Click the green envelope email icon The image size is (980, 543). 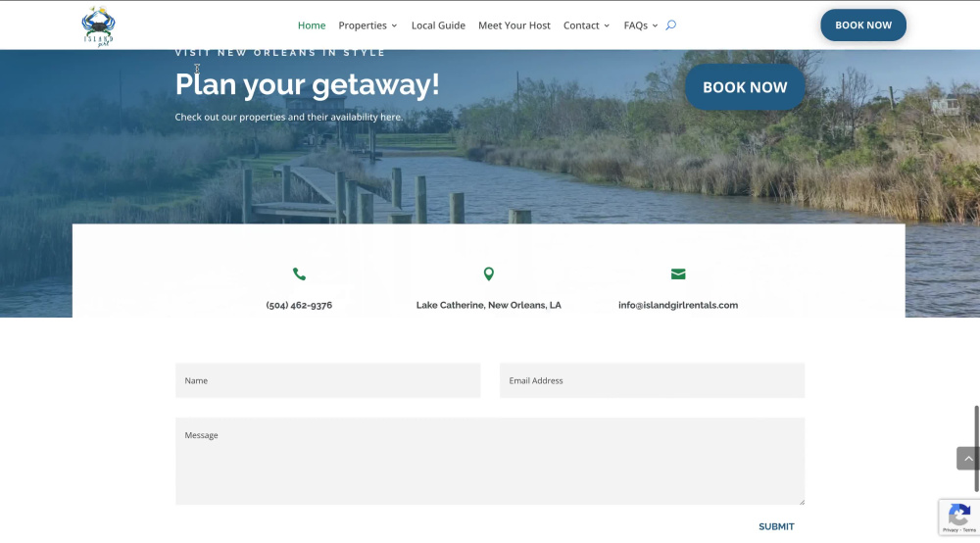[678, 273]
